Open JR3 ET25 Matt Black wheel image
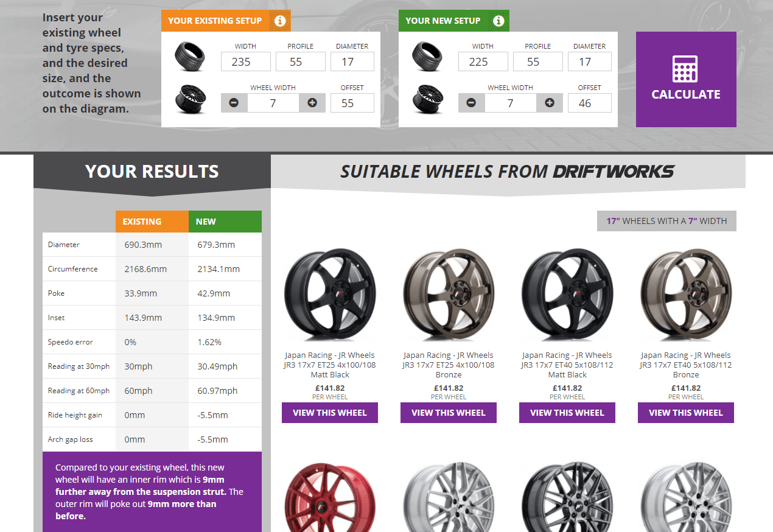The width and height of the screenshot is (773, 532). click(x=330, y=295)
